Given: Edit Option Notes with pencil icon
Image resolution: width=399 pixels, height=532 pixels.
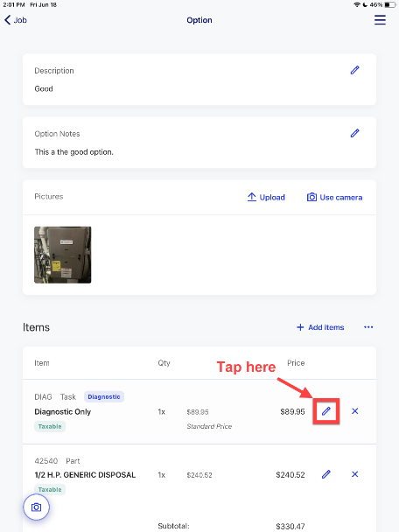Looking at the screenshot, I should point(354,133).
